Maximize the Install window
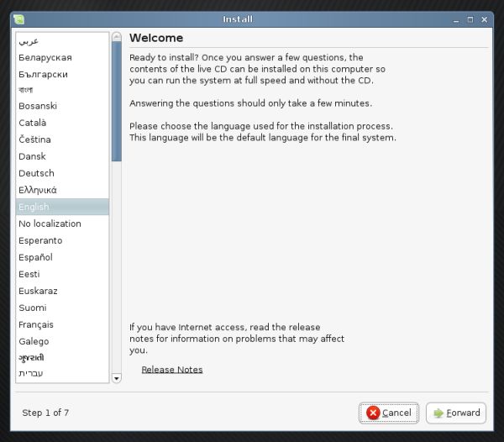This screenshot has width=504, height=442. click(470, 20)
